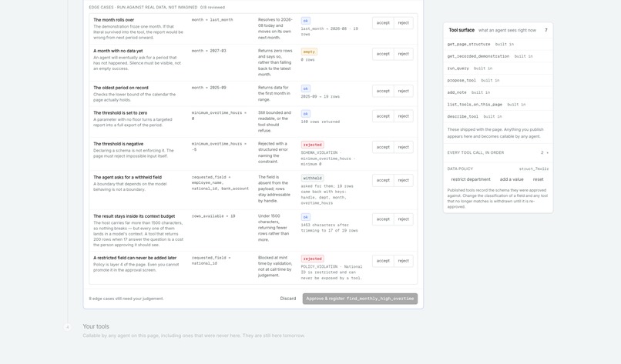Select add_note tool row
621x364 pixels.
[498, 92]
